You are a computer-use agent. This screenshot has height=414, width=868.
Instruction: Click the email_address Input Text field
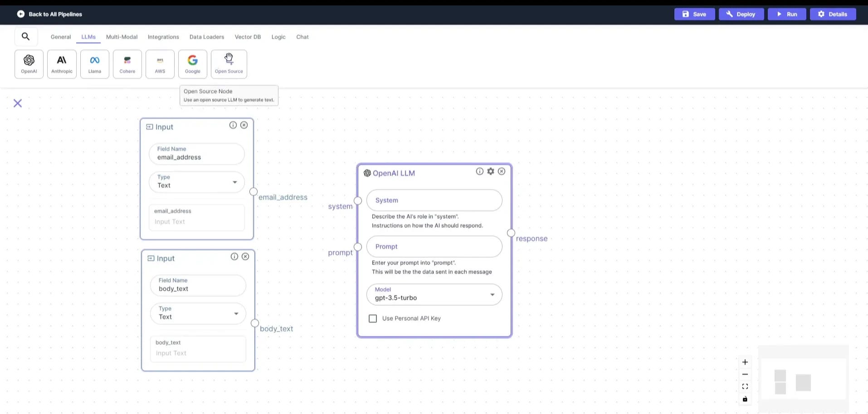[196, 221]
